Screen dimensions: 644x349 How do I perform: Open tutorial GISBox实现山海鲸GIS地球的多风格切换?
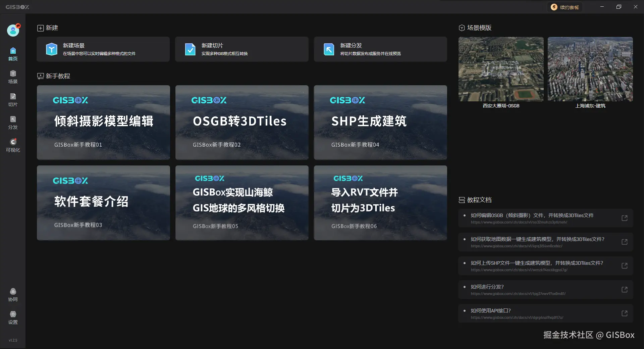click(x=242, y=203)
